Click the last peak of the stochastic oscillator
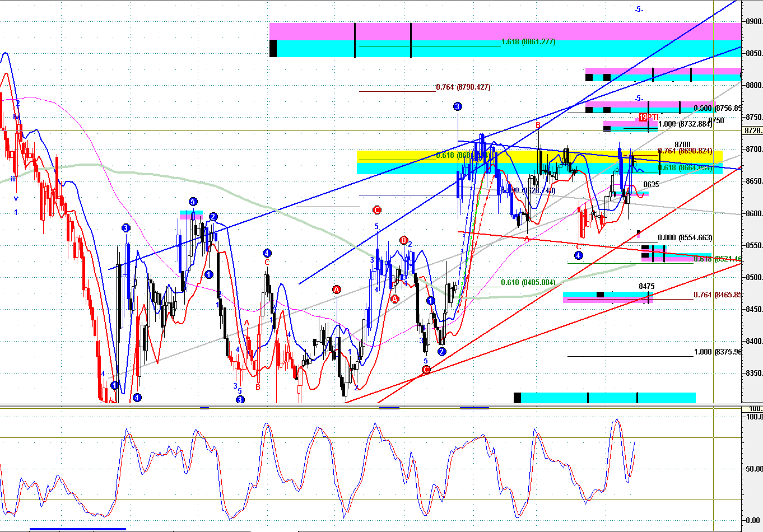Image resolution: width=763 pixels, height=532 pixels. click(616, 420)
